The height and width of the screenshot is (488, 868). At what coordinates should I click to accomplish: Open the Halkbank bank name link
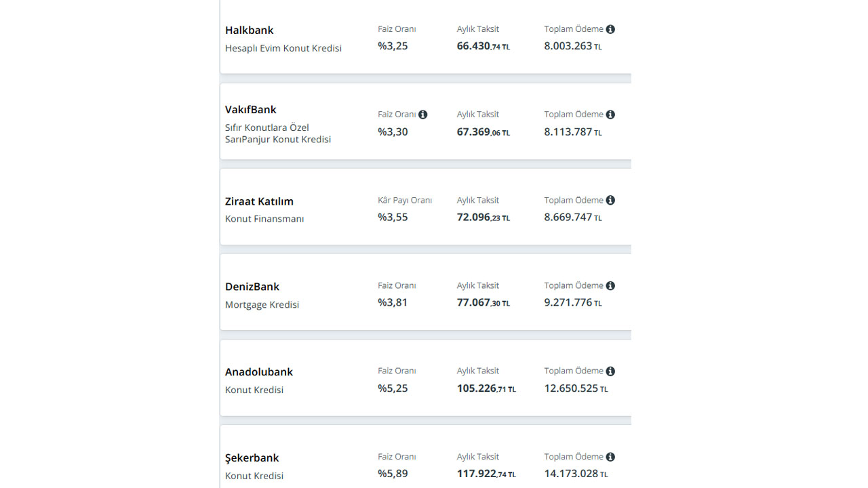point(249,30)
